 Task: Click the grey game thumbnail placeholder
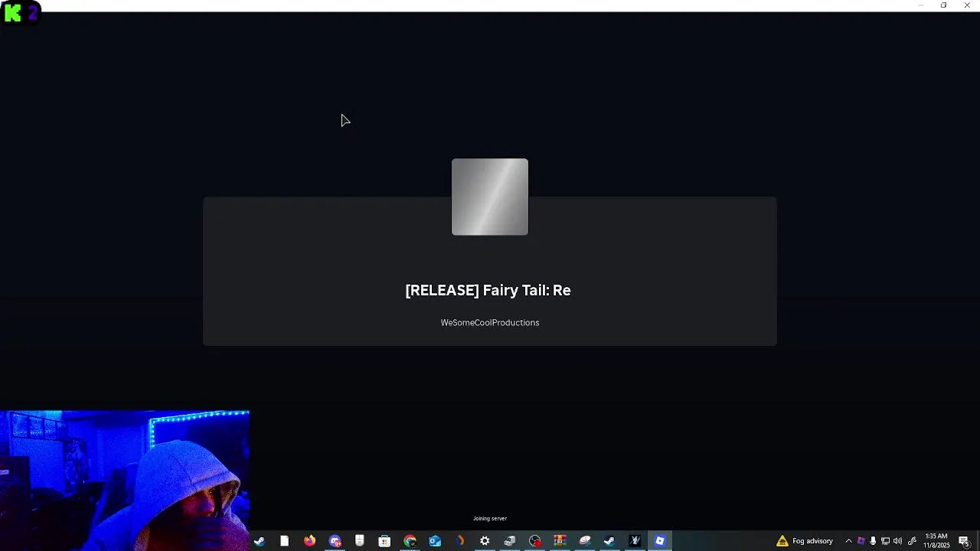[490, 197]
